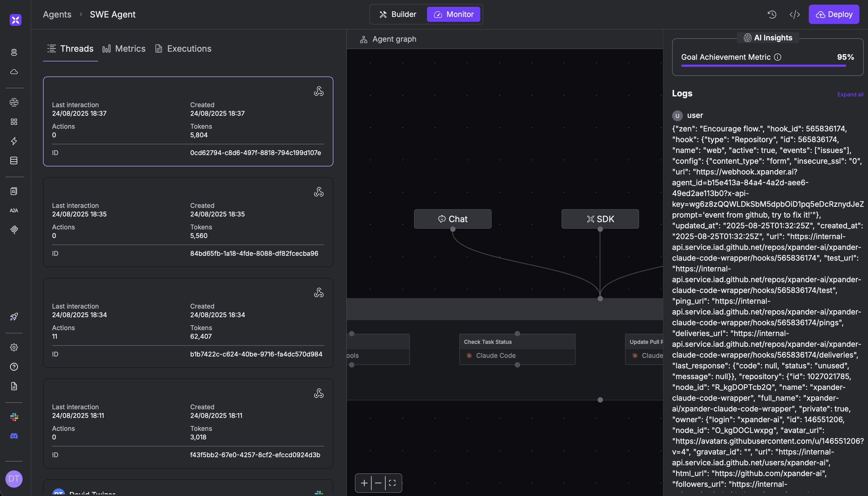Expand all entries in the Logs panel

(x=850, y=94)
